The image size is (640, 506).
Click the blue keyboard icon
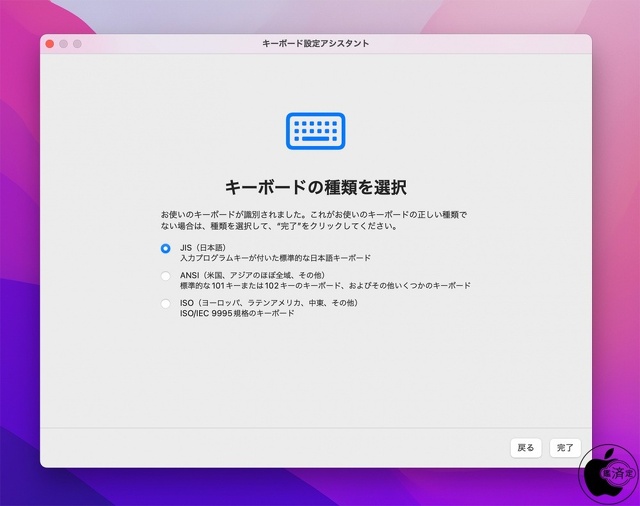(315, 130)
